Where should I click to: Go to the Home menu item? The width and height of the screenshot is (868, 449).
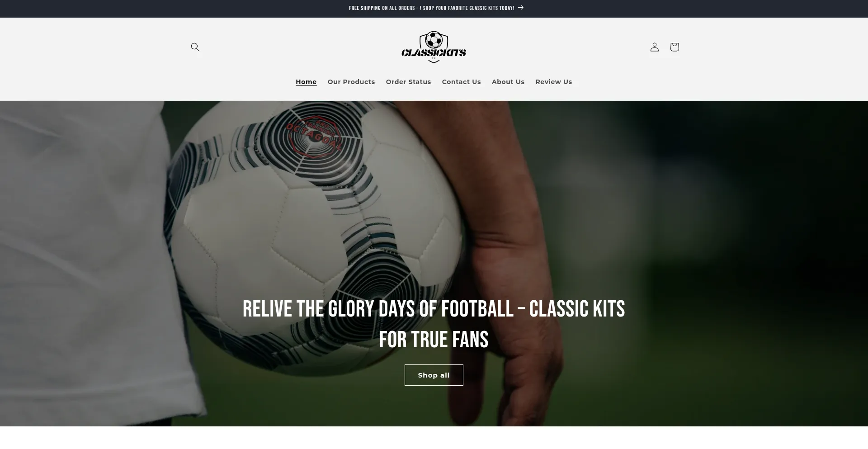point(306,82)
